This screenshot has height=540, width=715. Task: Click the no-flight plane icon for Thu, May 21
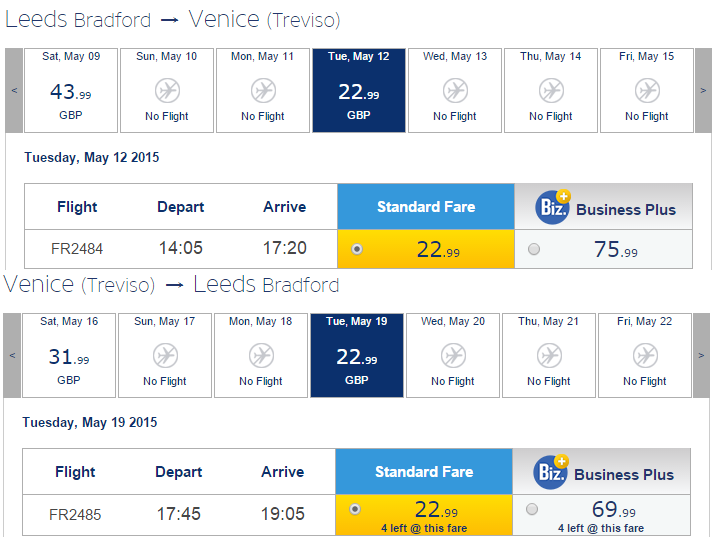[549, 355]
